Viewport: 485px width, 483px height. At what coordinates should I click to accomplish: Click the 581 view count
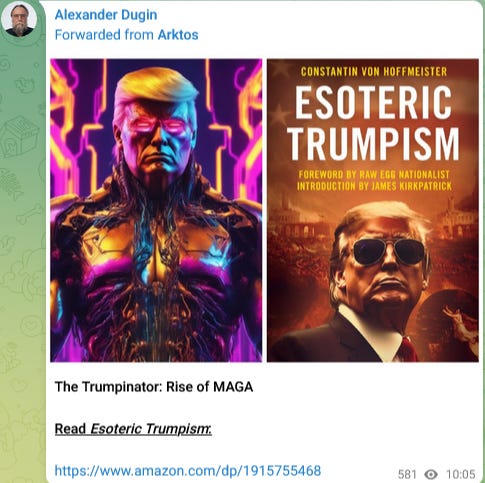click(x=407, y=474)
